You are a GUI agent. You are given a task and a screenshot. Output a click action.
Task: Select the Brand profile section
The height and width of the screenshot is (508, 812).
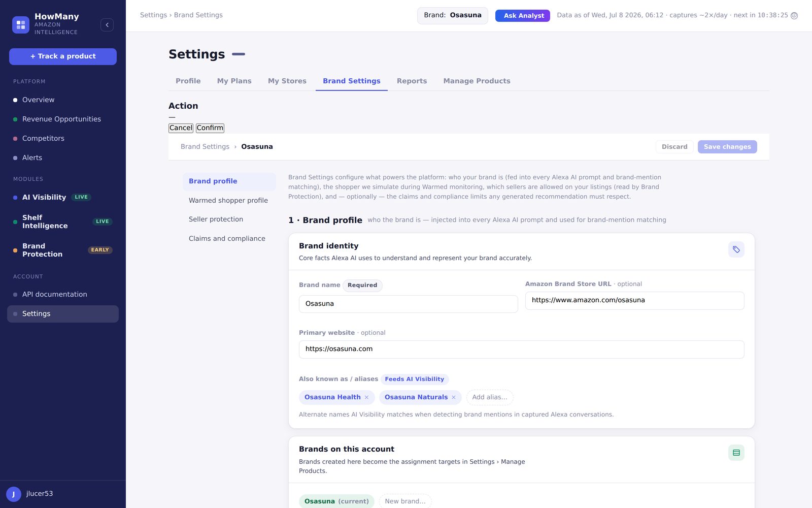point(229,181)
